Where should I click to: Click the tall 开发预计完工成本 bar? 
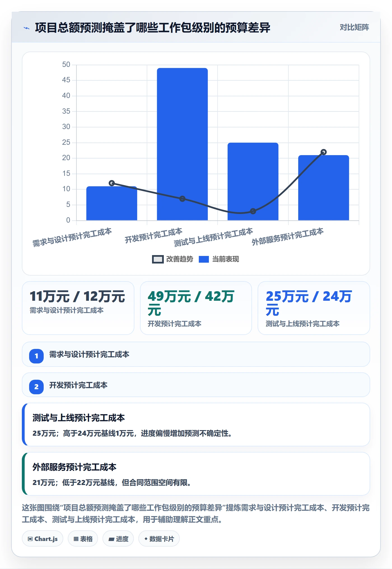(x=182, y=144)
